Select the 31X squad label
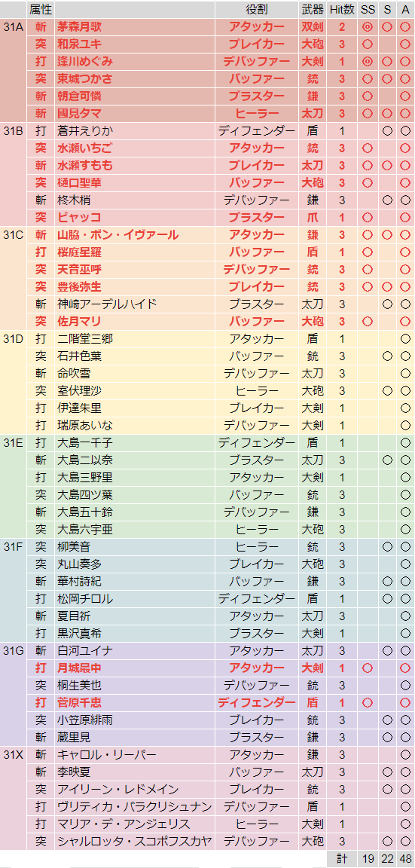The height and width of the screenshot is (868, 415). coord(14,754)
